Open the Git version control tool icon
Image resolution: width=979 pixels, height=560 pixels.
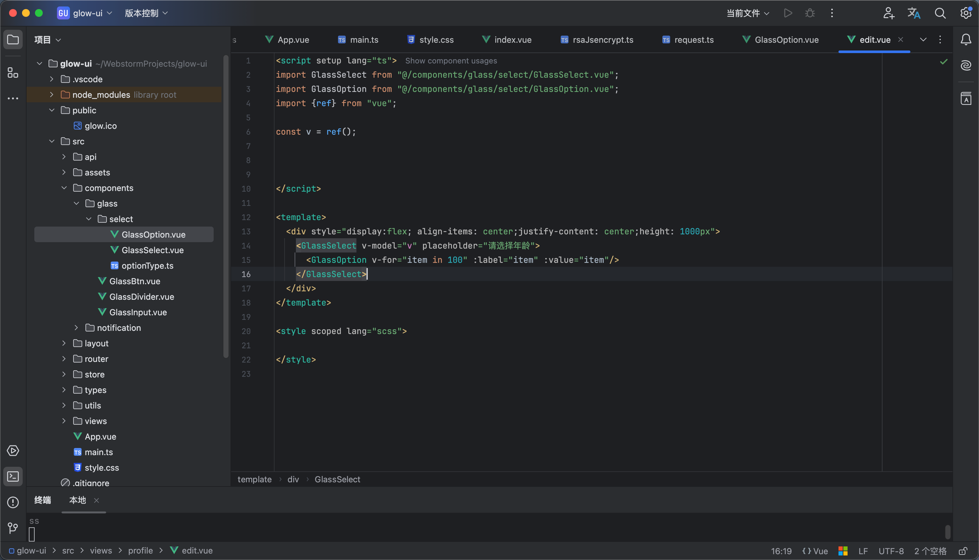(13, 528)
